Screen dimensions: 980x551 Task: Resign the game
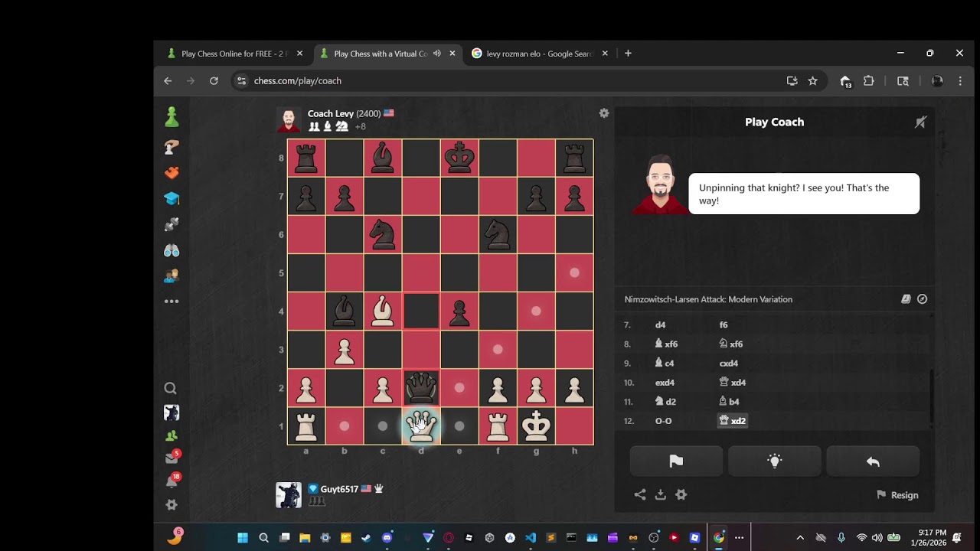pyautogui.click(x=897, y=495)
